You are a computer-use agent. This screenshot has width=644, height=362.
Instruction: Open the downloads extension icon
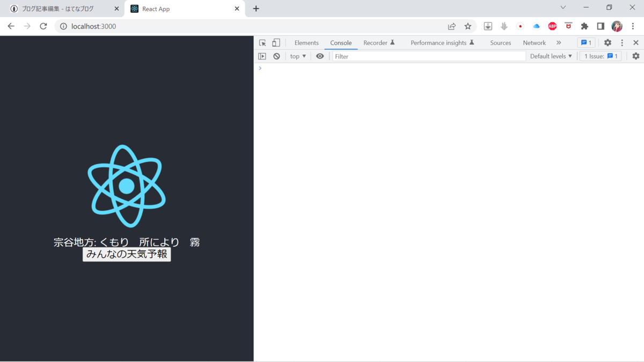[x=488, y=26]
